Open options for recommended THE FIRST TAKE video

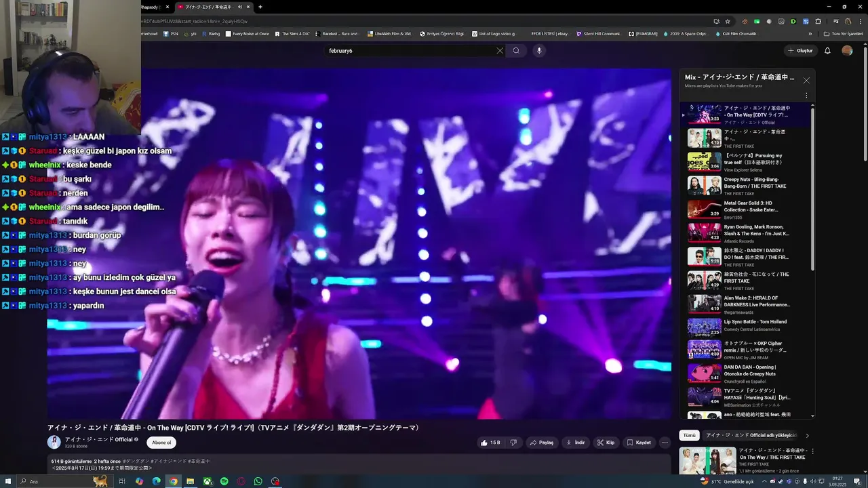tap(812, 451)
